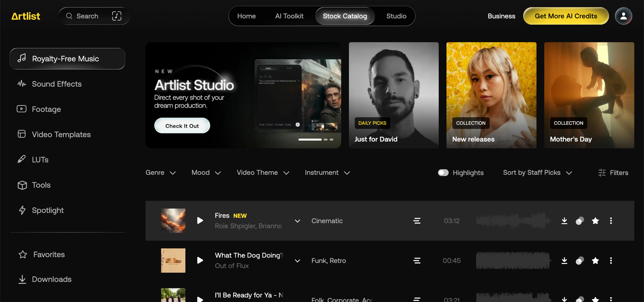The height and width of the screenshot is (302, 644).
Task: Click the LUTs brush icon
Action: coord(22,159)
